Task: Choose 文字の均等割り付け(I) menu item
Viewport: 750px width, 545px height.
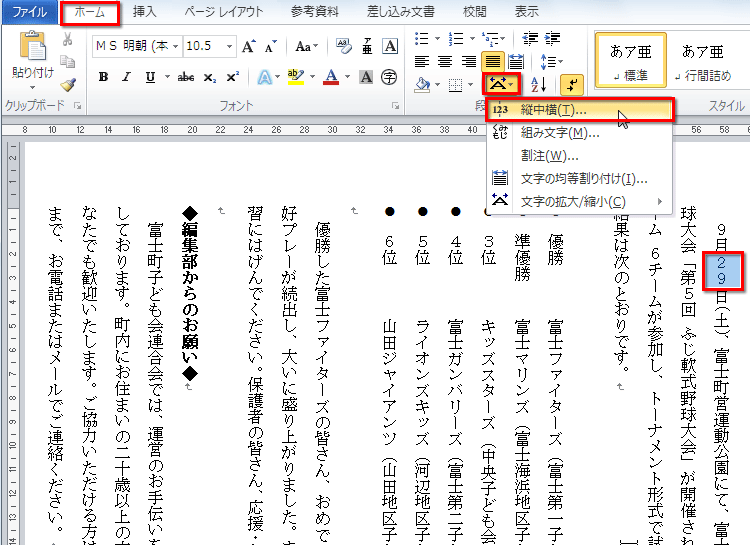Action: pos(580,178)
